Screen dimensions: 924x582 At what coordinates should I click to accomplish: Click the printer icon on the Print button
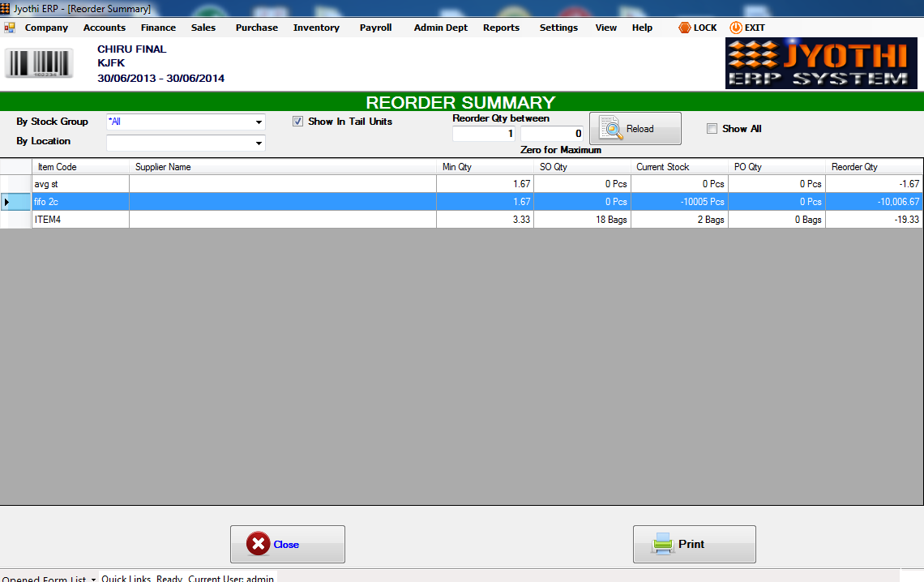pyautogui.click(x=664, y=544)
